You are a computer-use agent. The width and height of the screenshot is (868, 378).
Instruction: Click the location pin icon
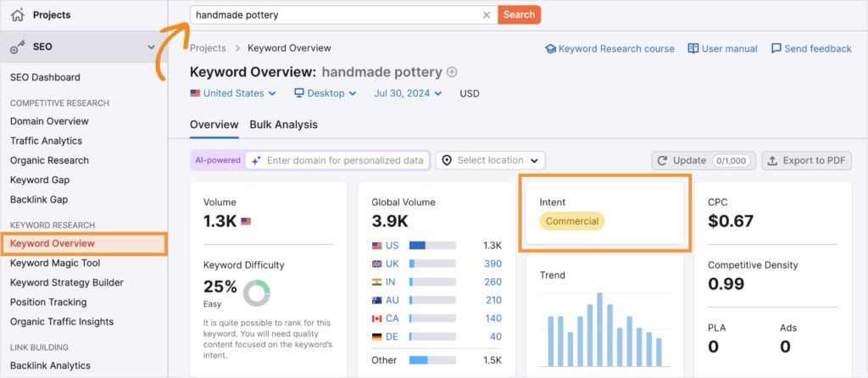[x=447, y=160]
